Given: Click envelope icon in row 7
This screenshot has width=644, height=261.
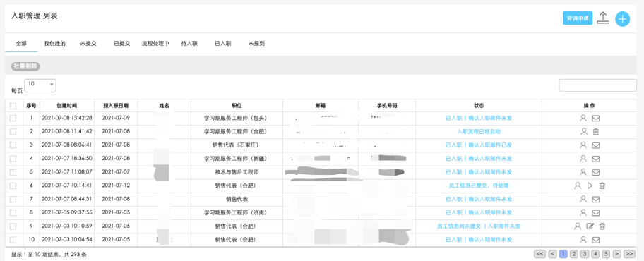Looking at the screenshot, I should tap(595, 200).
